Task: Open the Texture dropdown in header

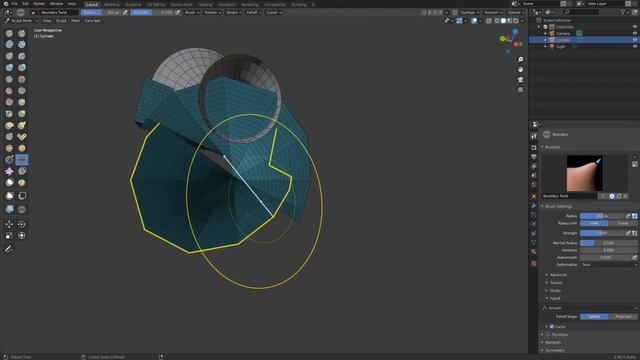Action: [x=212, y=12]
